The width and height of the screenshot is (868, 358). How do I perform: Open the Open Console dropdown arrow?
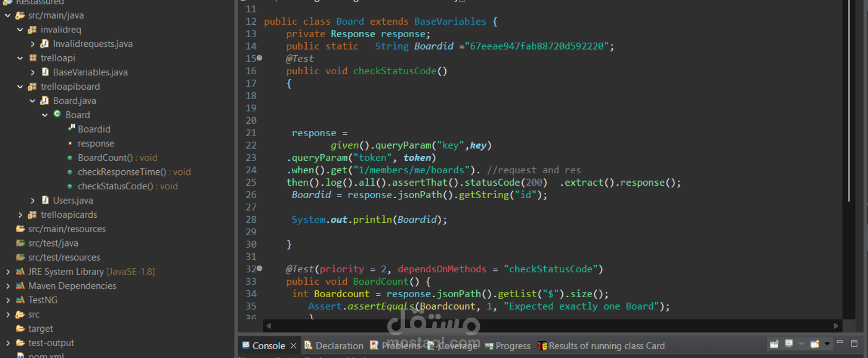pos(827,344)
